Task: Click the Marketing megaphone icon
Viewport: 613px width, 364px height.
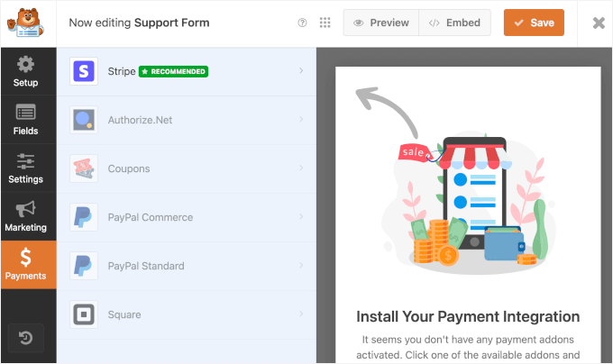Action: click(25, 209)
